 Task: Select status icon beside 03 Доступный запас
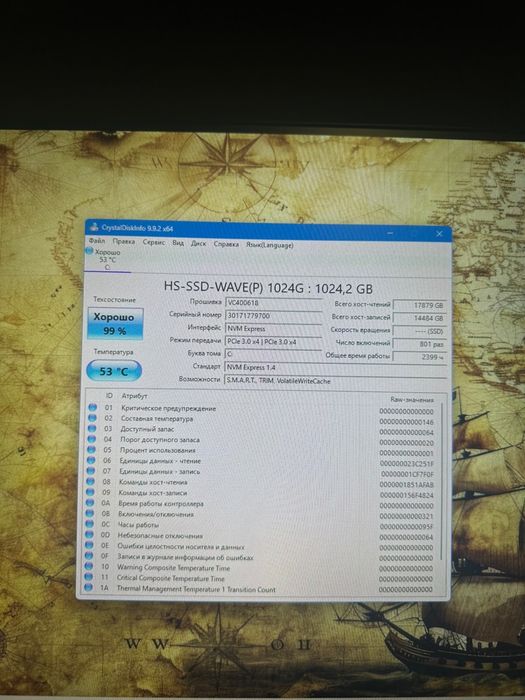[92, 429]
